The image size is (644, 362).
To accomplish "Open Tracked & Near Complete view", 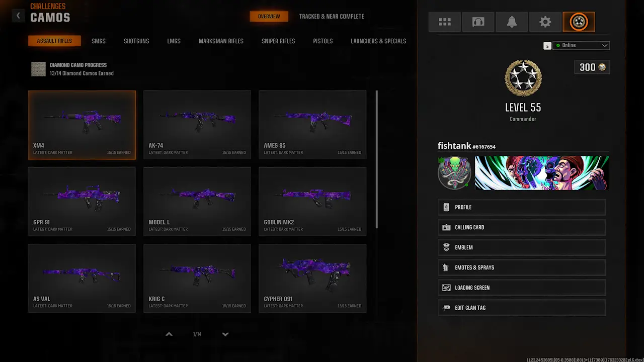I will click(331, 17).
